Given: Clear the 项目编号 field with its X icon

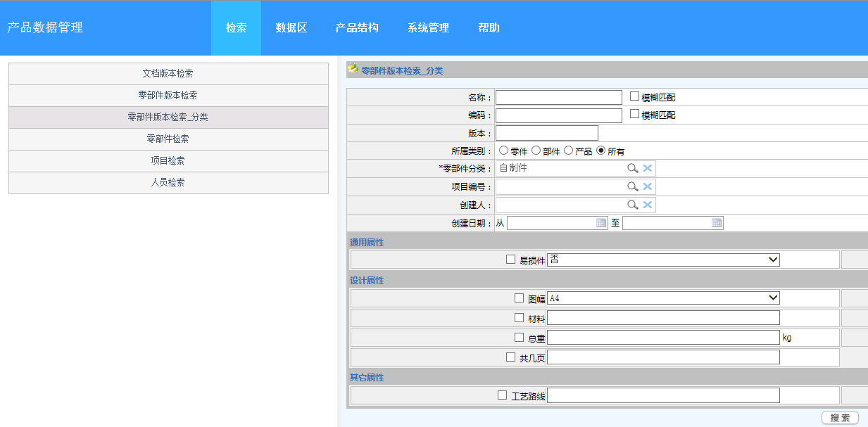Looking at the screenshot, I should click(x=648, y=186).
